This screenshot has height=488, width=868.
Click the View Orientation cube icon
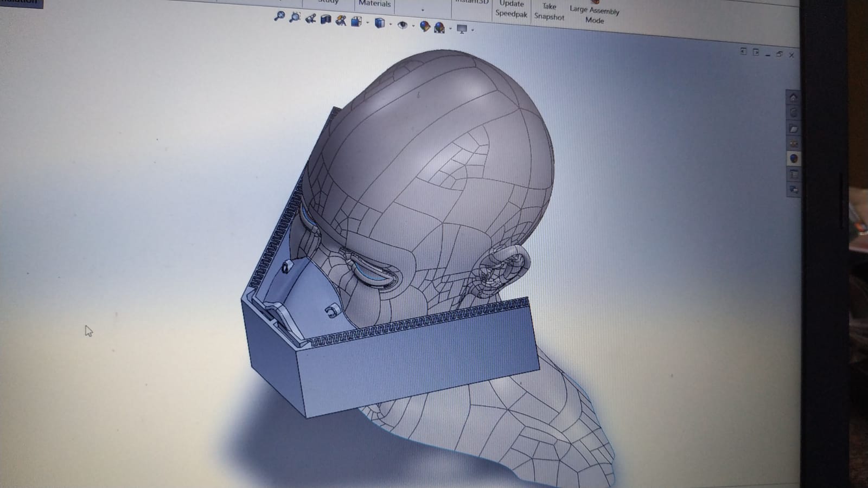point(356,21)
